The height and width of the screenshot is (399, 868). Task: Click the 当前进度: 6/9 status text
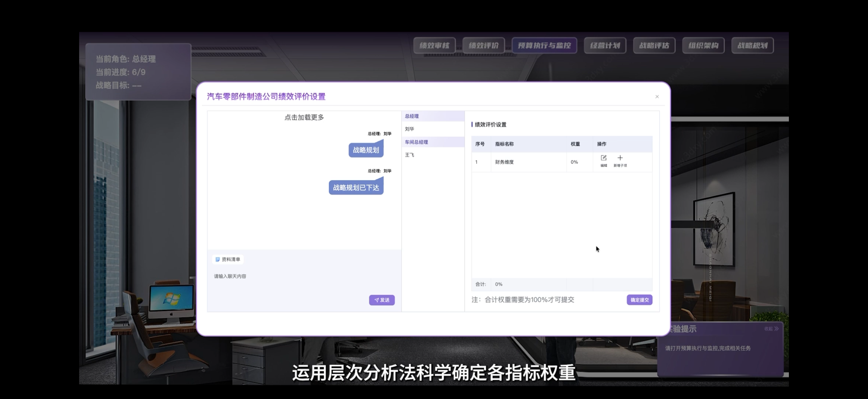point(121,72)
